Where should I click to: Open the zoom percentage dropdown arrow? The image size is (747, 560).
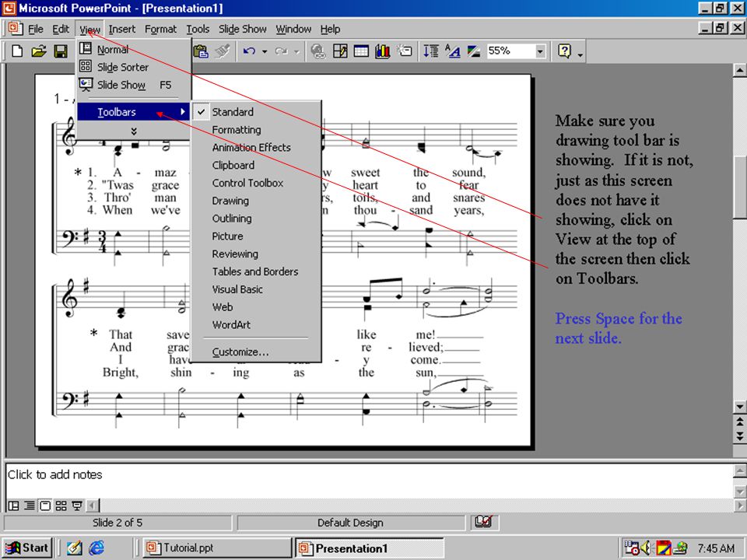[x=540, y=51]
